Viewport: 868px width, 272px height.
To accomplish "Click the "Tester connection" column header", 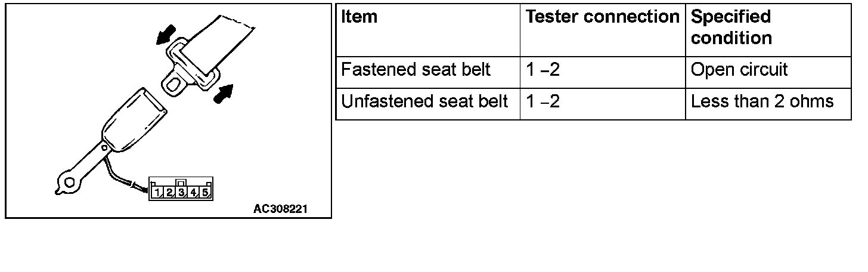I will click(602, 17).
